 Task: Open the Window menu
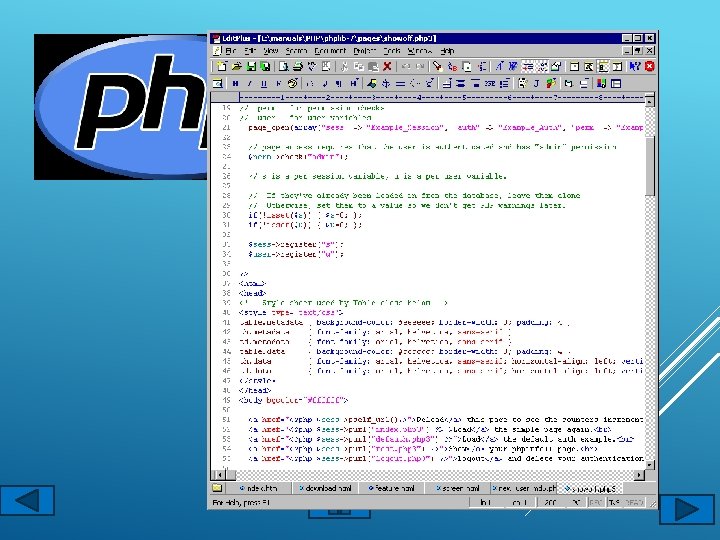click(420, 51)
